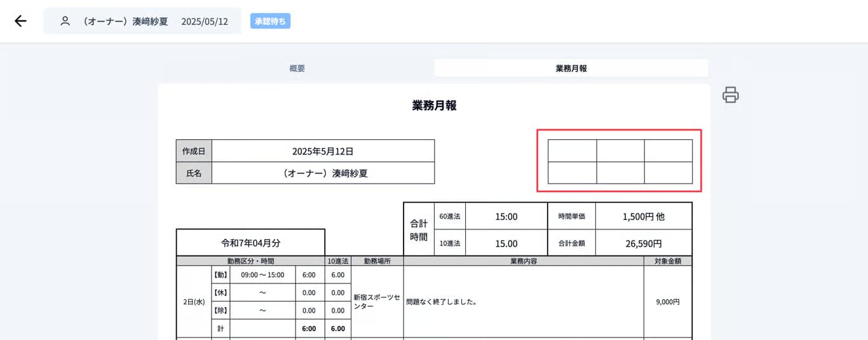Click the 勤務場所 column header

click(377, 261)
